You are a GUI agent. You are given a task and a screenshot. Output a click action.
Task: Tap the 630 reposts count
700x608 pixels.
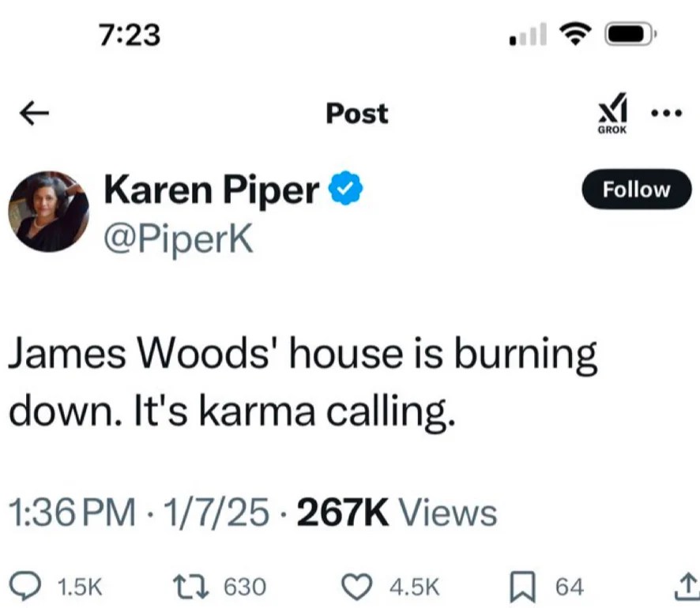tap(245, 587)
